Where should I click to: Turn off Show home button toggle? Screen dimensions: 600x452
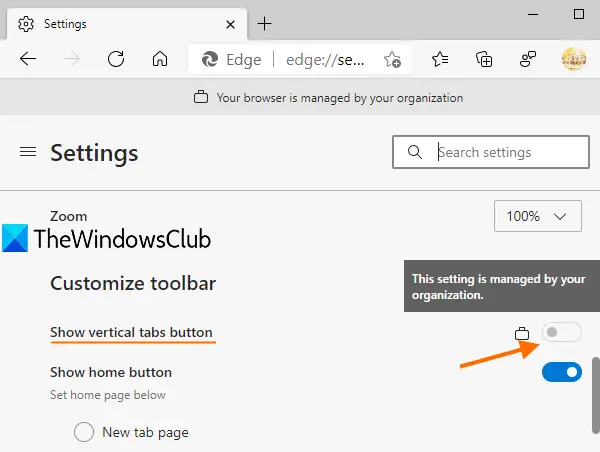pos(562,372)
